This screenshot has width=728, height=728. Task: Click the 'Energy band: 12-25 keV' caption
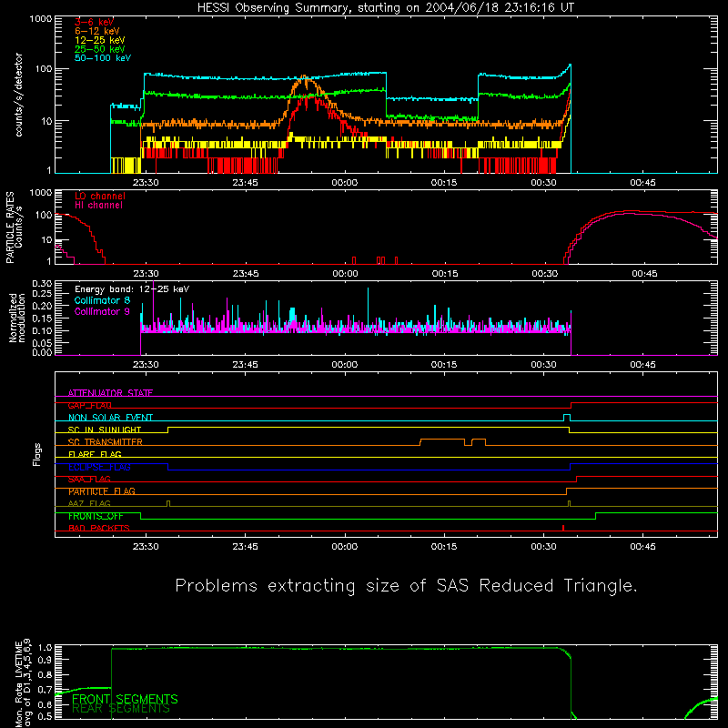point(132,289)
